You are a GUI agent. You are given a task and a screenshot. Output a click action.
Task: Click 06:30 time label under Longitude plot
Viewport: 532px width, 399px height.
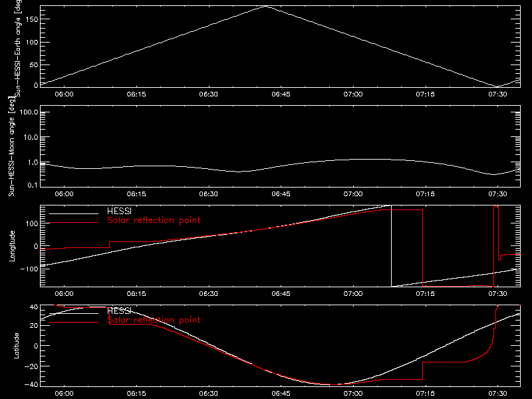tap(209, 294)
